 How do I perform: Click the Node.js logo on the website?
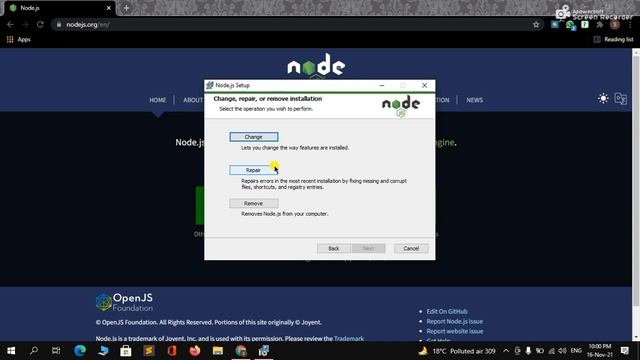tap(316, 65)
